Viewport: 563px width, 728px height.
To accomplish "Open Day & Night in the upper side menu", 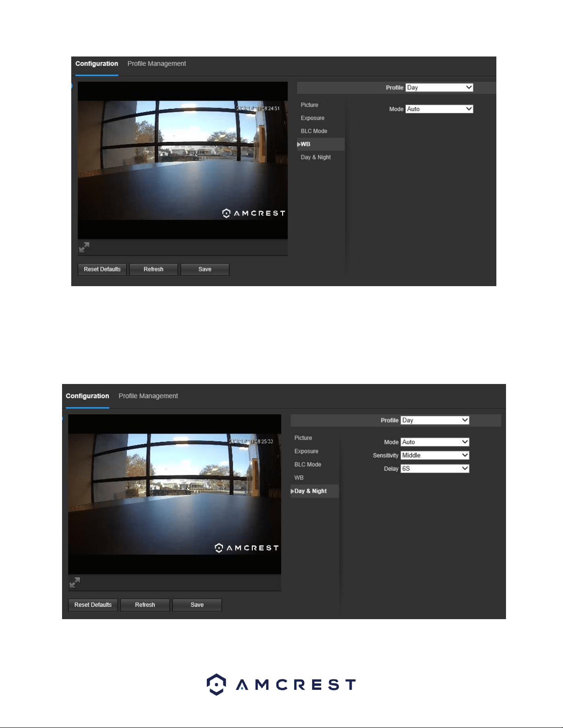I will [316, 157].
